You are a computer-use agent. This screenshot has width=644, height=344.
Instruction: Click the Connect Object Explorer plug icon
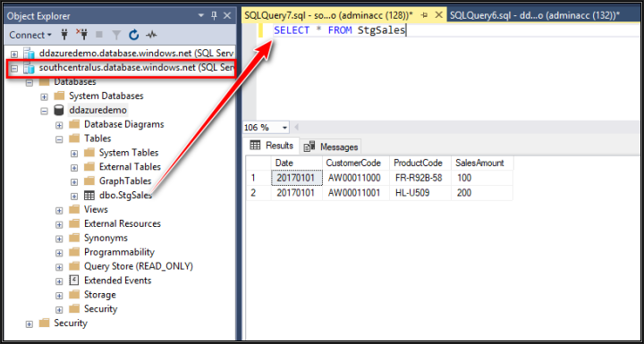(x=64, y=36)
